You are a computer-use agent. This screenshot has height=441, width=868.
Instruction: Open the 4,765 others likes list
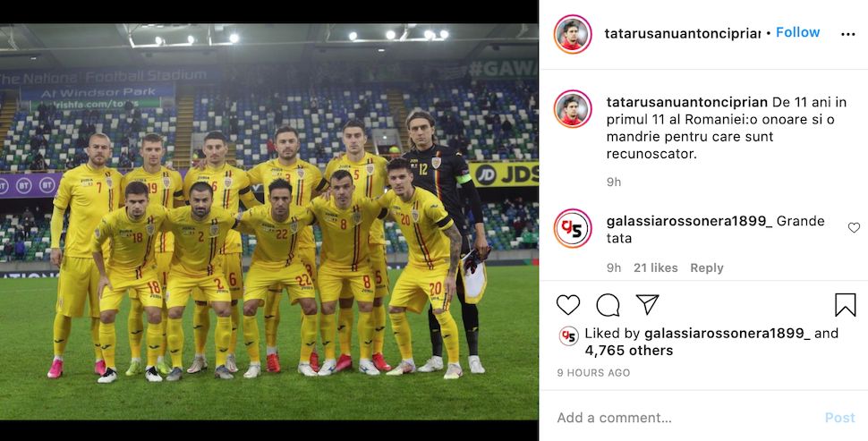629,351
